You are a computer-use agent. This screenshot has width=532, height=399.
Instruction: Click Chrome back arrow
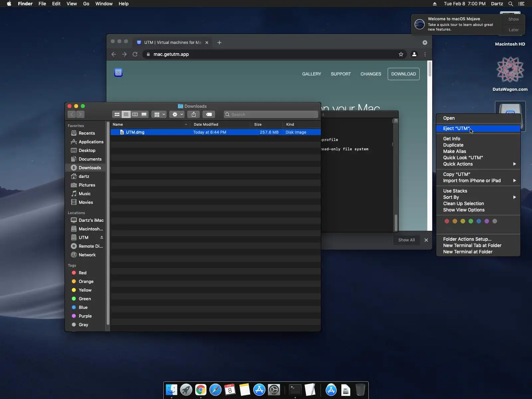pyautogui.click(x=114, y=54)
